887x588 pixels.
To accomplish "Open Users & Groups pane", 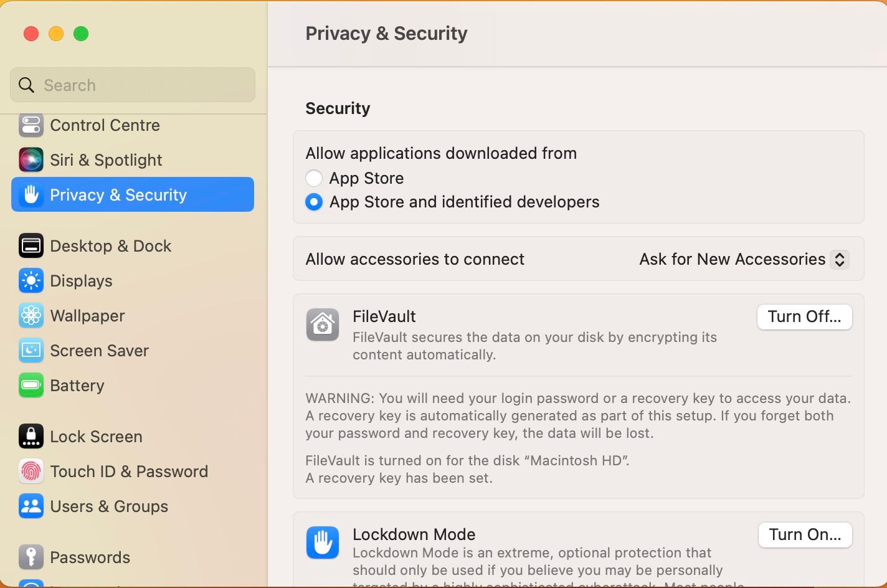I will click(x=109, y=506).
